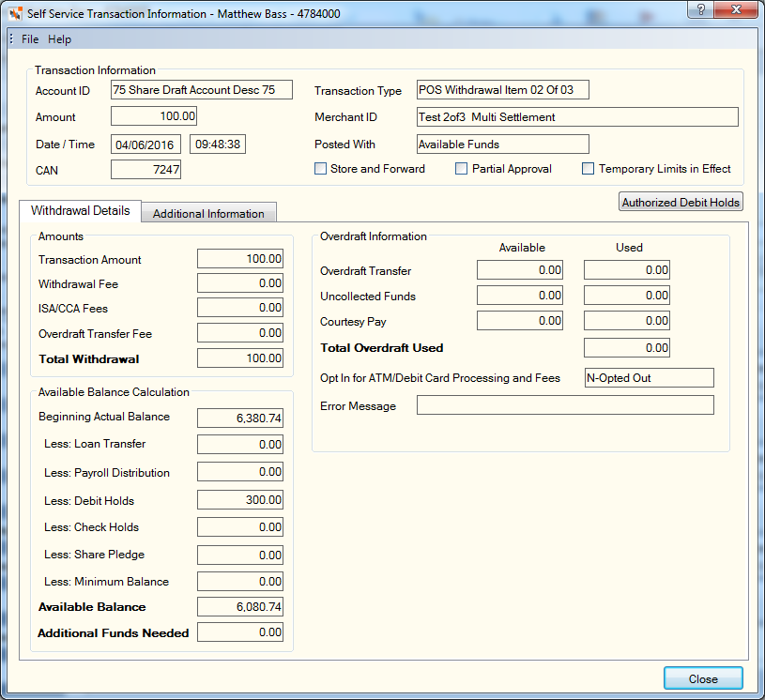
Task: Click the Posted With field
Action: tap(503, 145)
